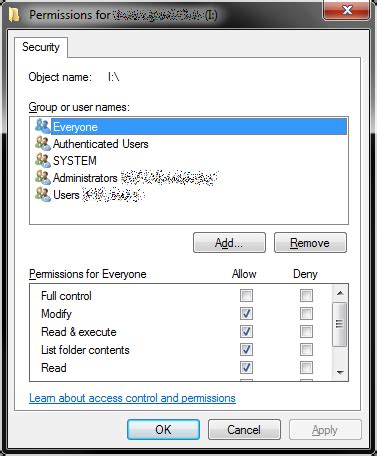This screenshot has width=377, height=456.
Task: Check Deny for List folder contents
Action: [306, 349]
